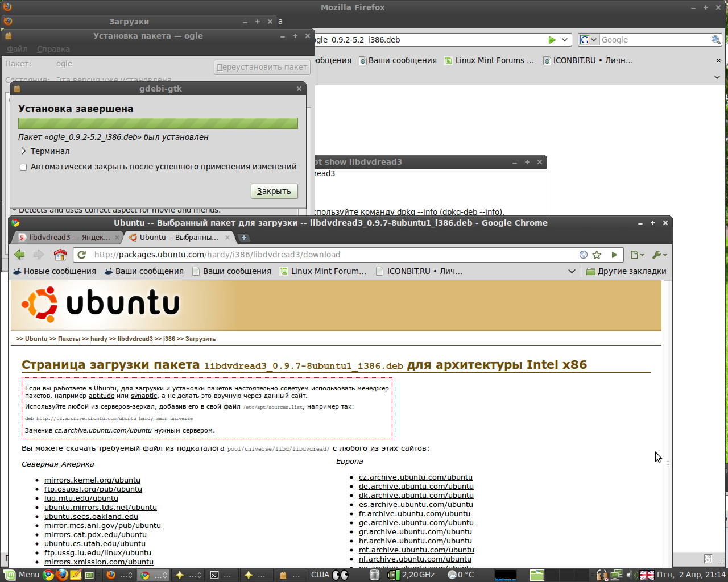Viewport: 728px width, 582px height.
Task: Click the weather applet showing 0 °C
Action: click(461, 575)
